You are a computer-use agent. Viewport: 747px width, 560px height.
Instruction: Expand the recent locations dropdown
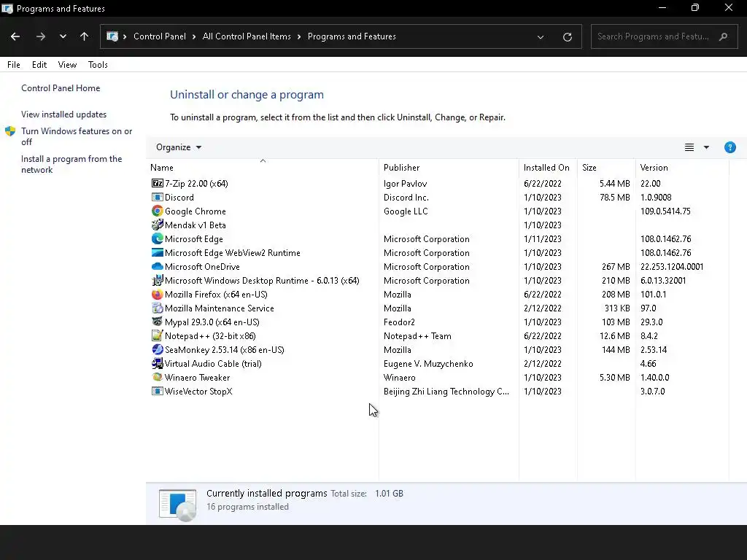(x=63, y=36)
